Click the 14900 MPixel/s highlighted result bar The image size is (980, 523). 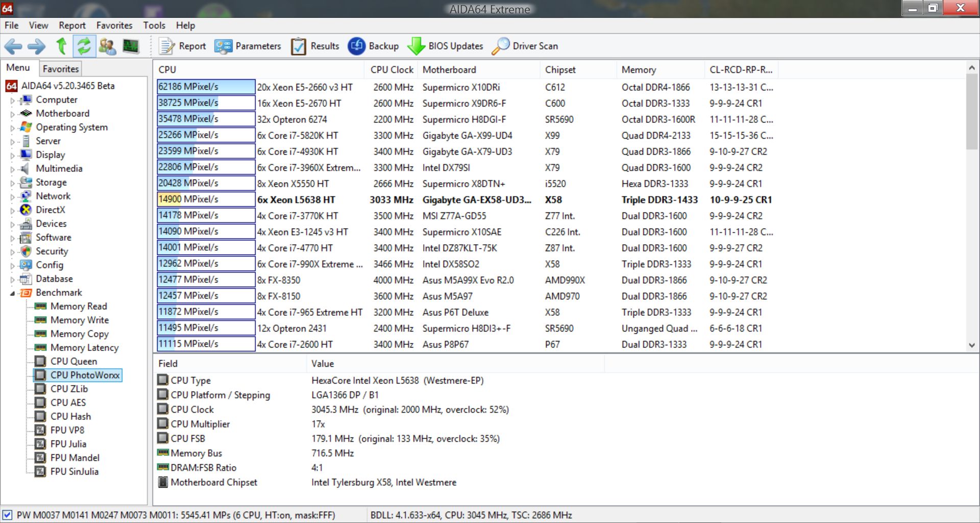pos(206,200)
